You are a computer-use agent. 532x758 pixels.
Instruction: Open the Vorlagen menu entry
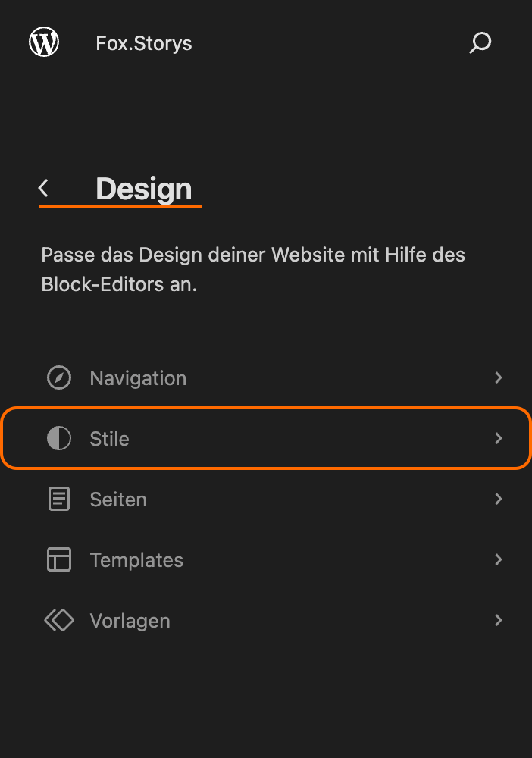point(130,621)
